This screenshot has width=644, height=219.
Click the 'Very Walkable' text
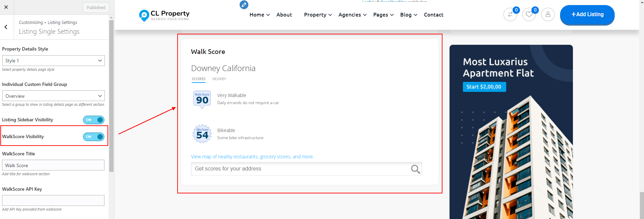coord(232,95)
